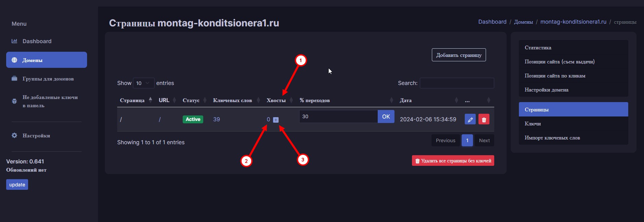Viewport: 644px width, 222px height.
Task: Open Импорт ключевых слов
Action: click(573, 137)
